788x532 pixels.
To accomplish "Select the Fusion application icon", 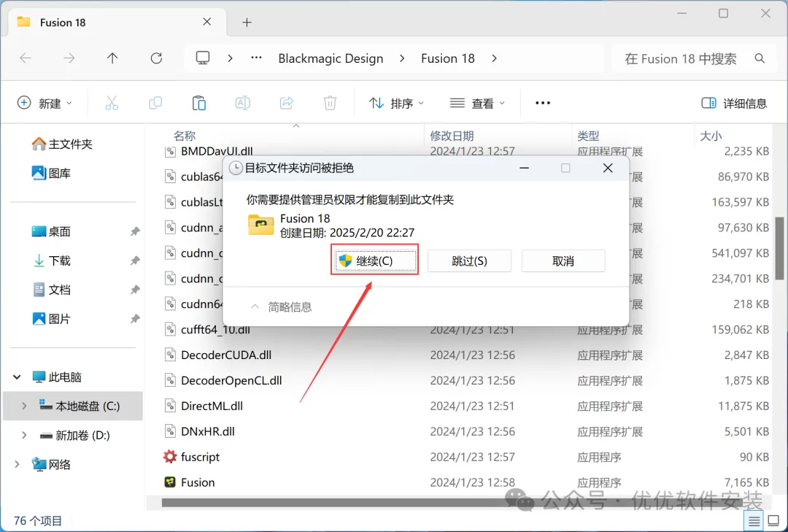I will point(170,482).
